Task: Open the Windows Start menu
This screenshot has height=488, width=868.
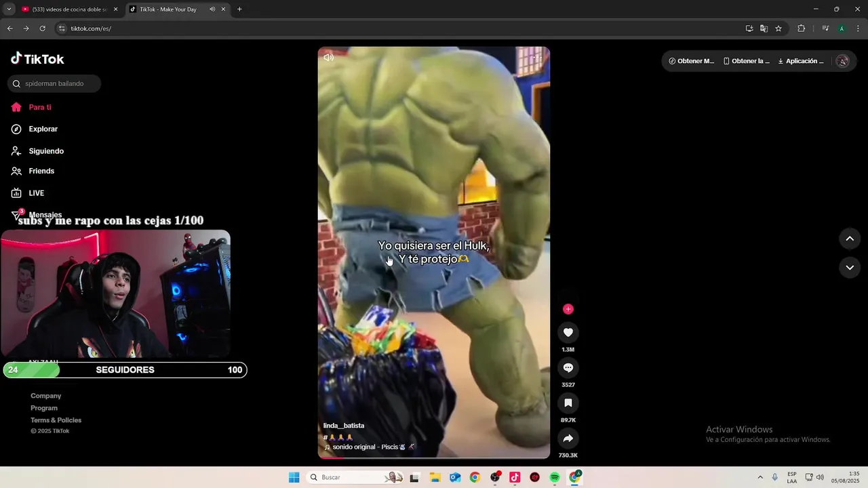Action: pyautogui.click(x=294, y=477)
